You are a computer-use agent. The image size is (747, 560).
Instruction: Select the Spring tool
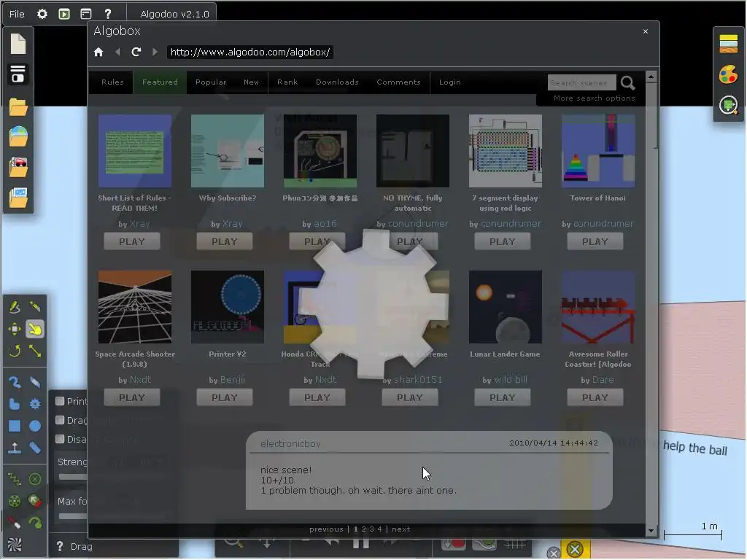pos(15,480)
